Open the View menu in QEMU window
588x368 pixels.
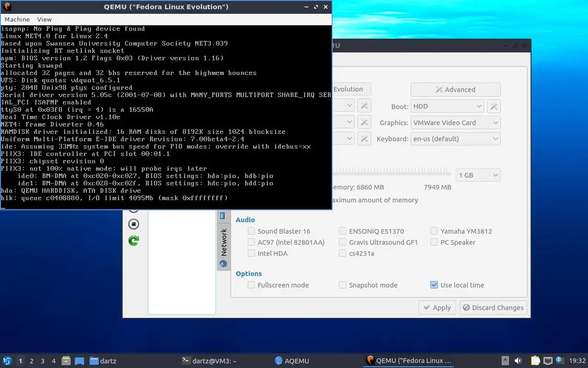[x=44, y=19]
